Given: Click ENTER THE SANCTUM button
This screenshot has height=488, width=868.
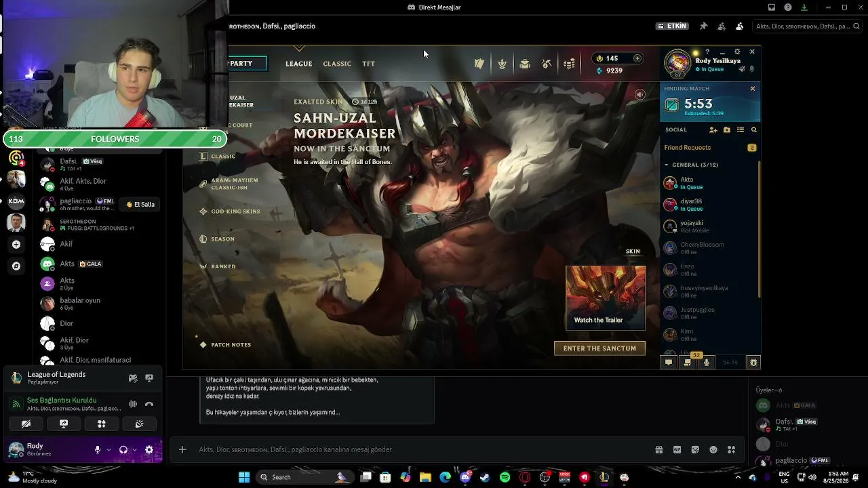Looking at the screenshot, I should click(x=599, y=348).
